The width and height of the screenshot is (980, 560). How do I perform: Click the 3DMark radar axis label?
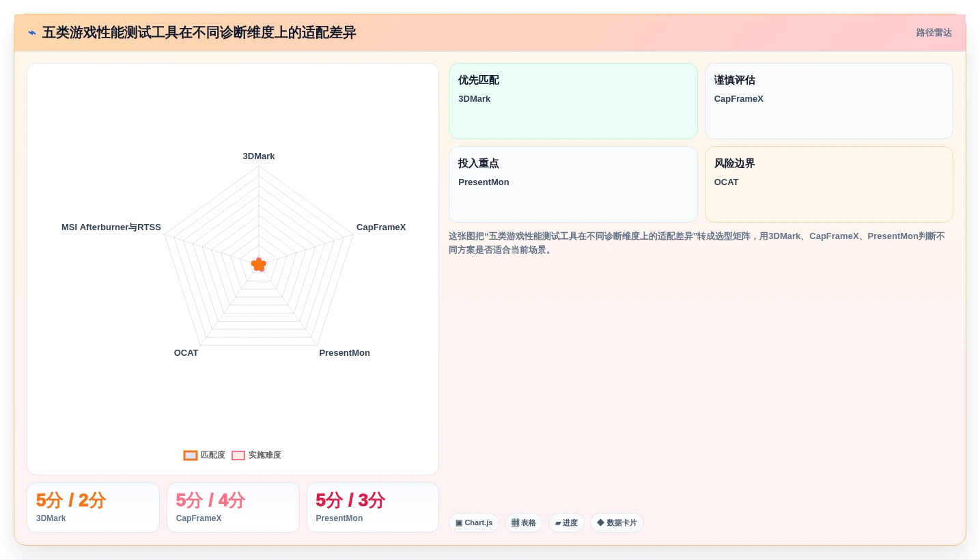259,156
